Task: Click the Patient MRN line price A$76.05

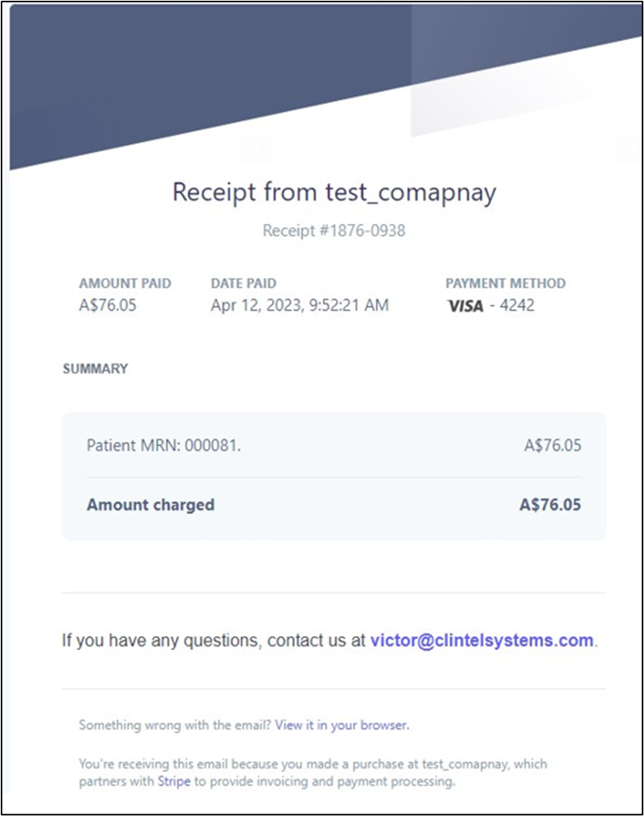Action: point(552,445)
